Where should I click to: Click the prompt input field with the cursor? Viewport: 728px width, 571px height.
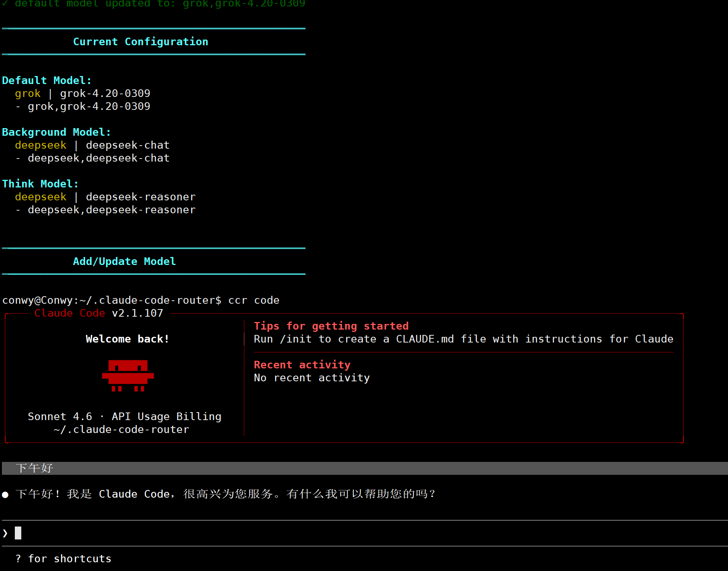(x=365, y=533)
